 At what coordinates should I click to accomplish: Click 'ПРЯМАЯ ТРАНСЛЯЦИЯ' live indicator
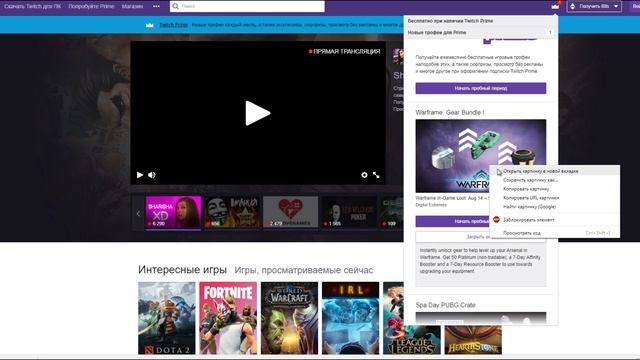[344, 51]
